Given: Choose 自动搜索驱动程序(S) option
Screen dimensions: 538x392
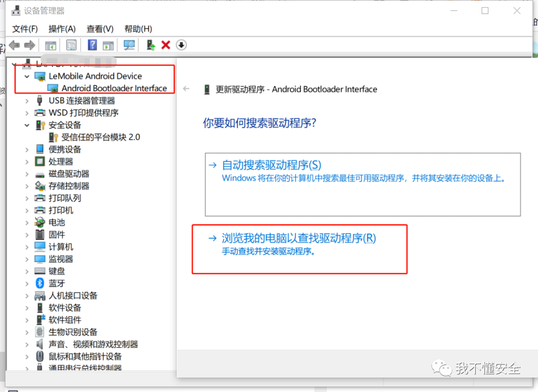Looking at the screenshot, I should click(x=271, y=165).
